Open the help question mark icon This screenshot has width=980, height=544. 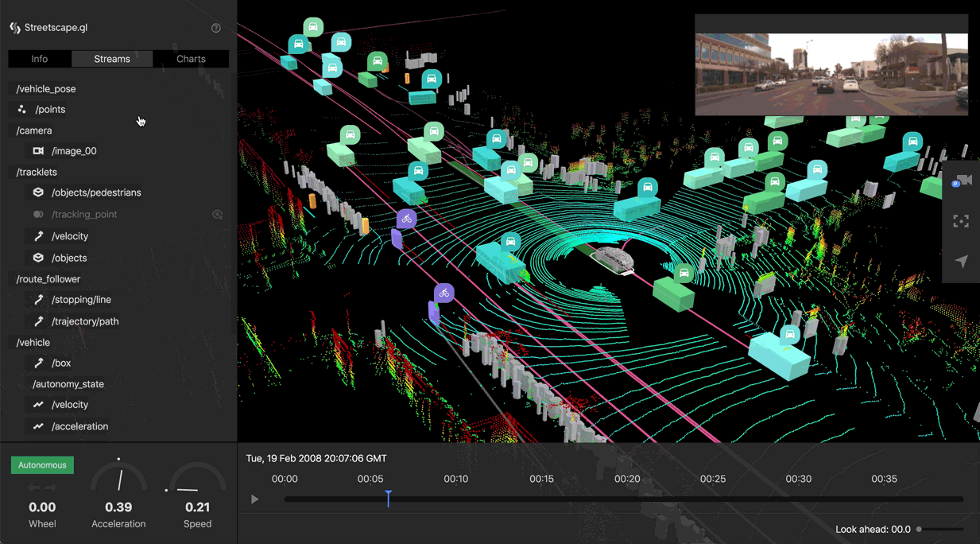click(216, 28)
